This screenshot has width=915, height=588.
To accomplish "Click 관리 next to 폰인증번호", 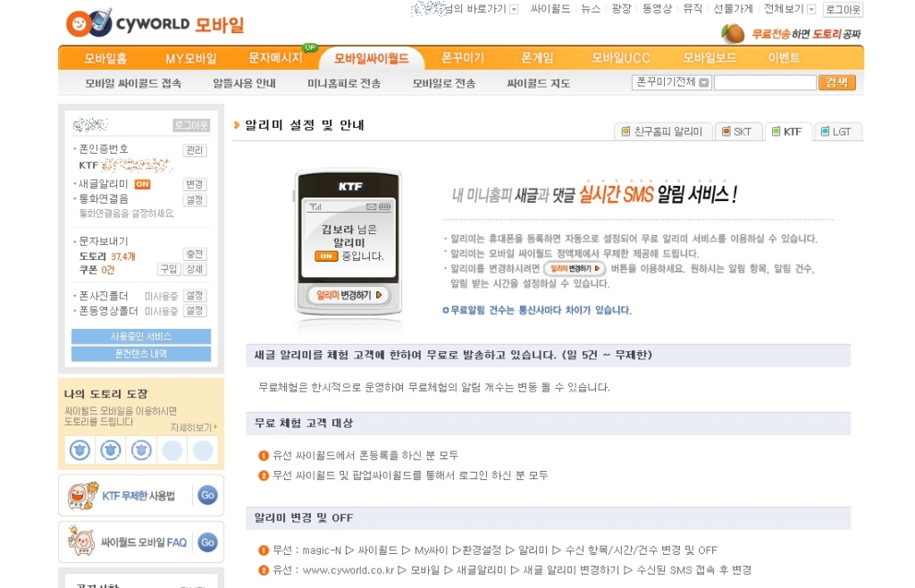I will click(x=194, y=150).
